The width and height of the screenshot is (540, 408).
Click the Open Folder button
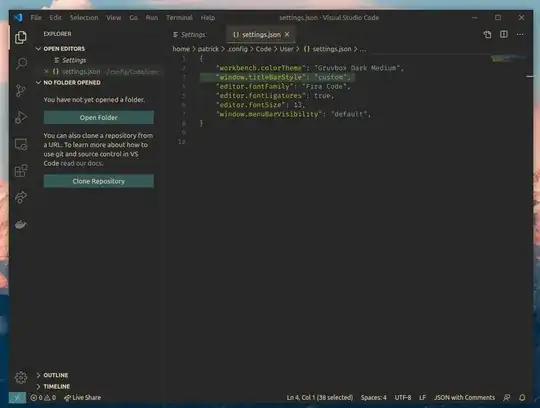pos(99,117)
